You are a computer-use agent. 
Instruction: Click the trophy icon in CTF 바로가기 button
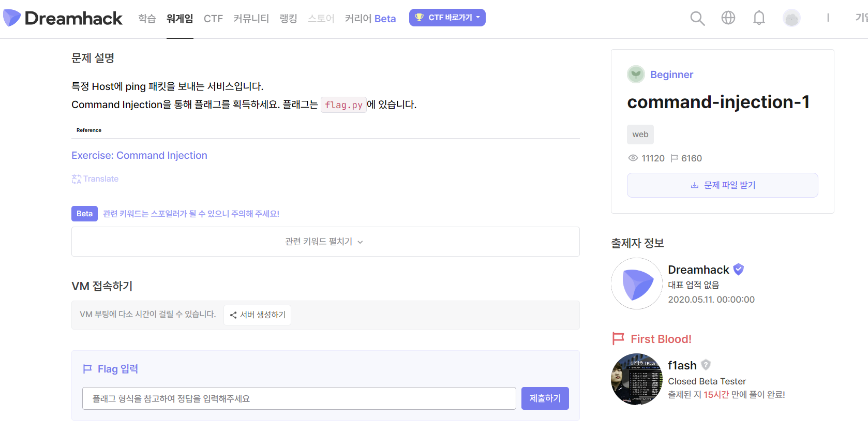pos(418,17)
